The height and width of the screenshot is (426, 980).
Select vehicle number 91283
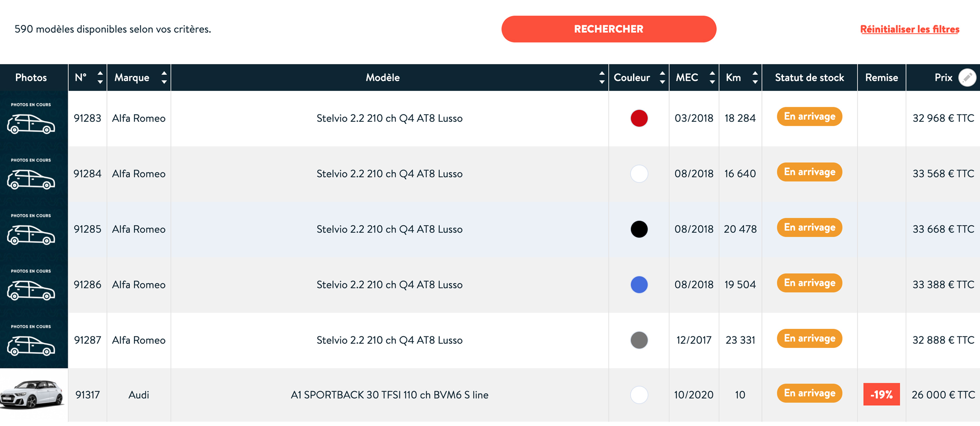[88, 118]
